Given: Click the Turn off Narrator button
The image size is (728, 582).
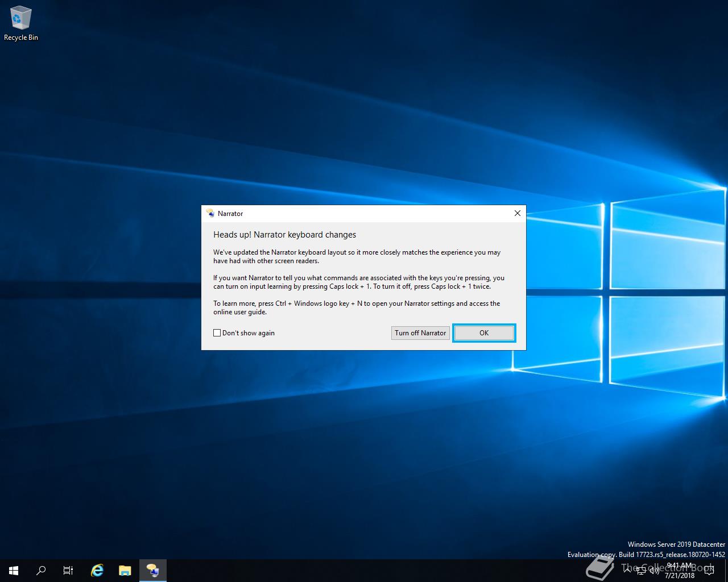Looking at the screenshot, I should point(420,333).
